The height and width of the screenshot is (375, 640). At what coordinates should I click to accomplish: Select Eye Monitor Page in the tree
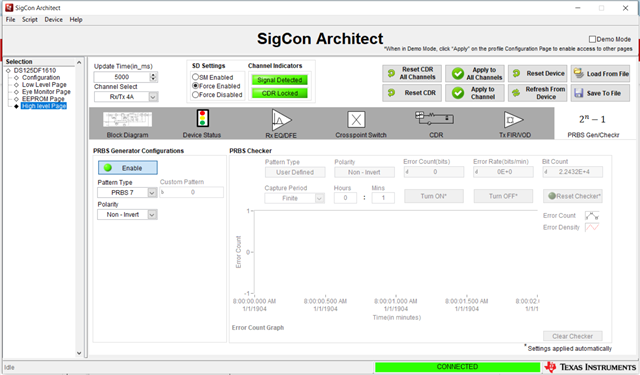[46, 92]
